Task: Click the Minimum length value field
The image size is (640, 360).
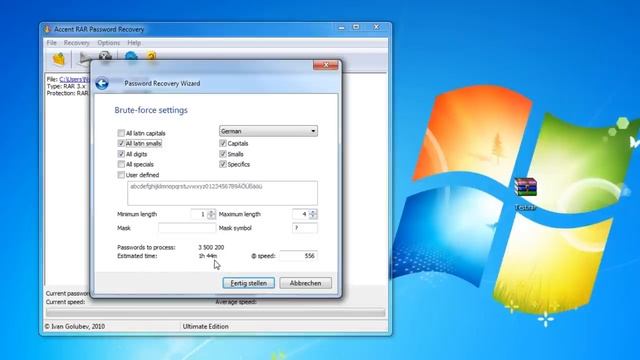Action: [x=199, y=214]
